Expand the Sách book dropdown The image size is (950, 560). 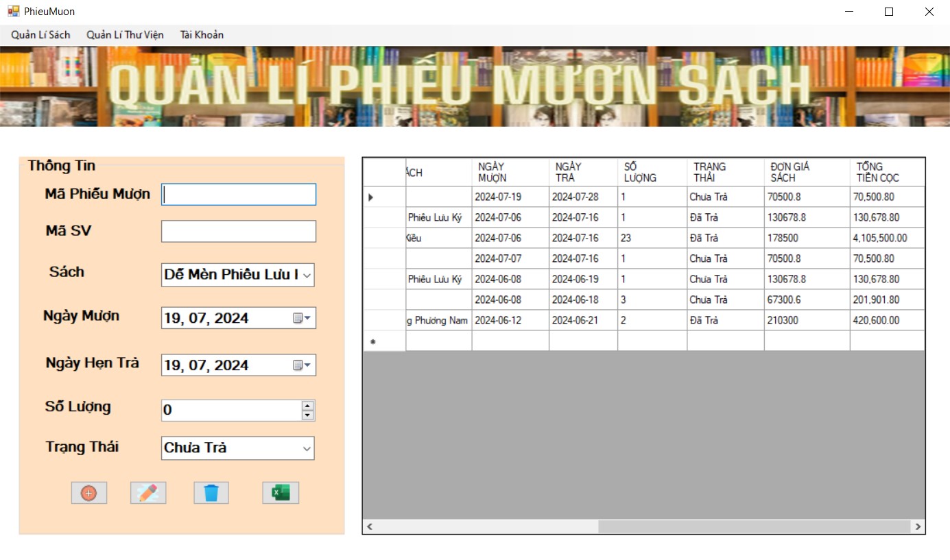(307, 276)
